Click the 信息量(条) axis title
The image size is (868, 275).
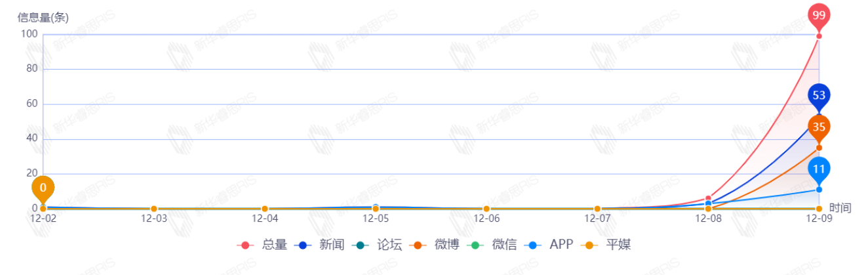(x=43, y=18)
